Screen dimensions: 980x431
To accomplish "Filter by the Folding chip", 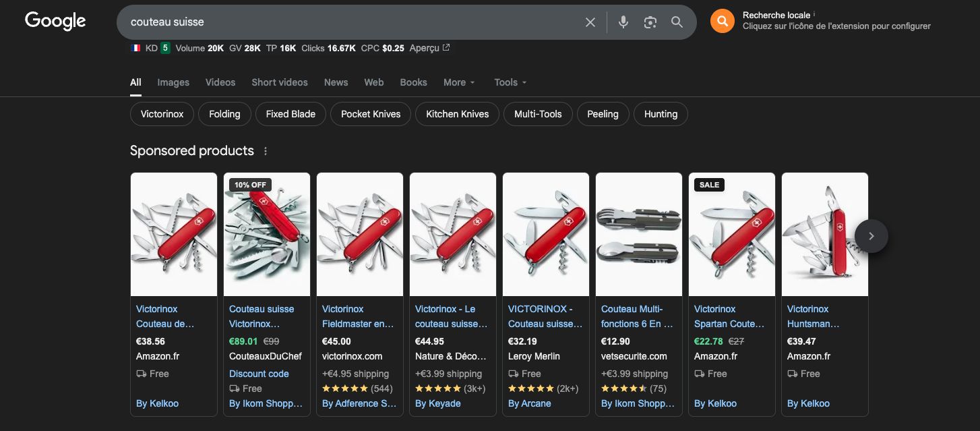I will coord(224,114).
